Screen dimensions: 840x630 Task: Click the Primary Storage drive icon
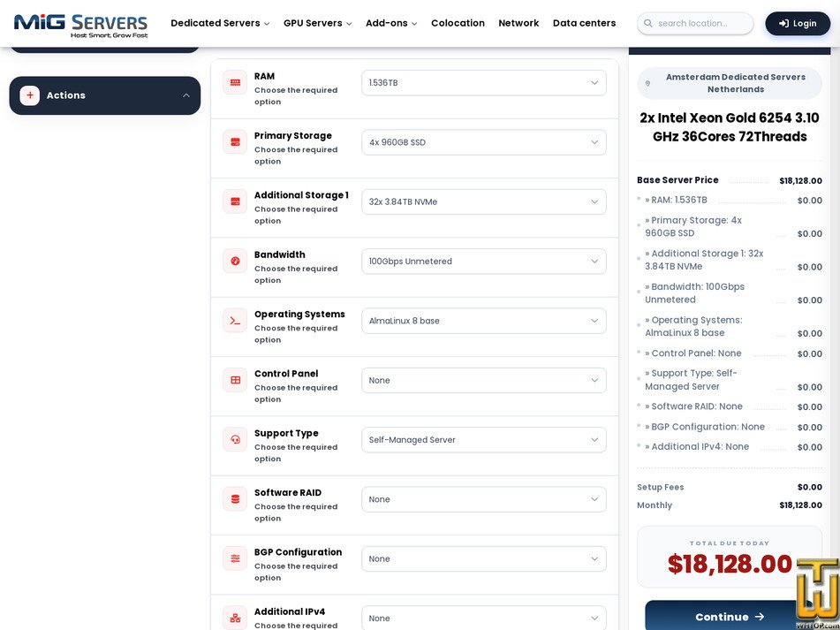pyautogui.click(x=235, y=142)
